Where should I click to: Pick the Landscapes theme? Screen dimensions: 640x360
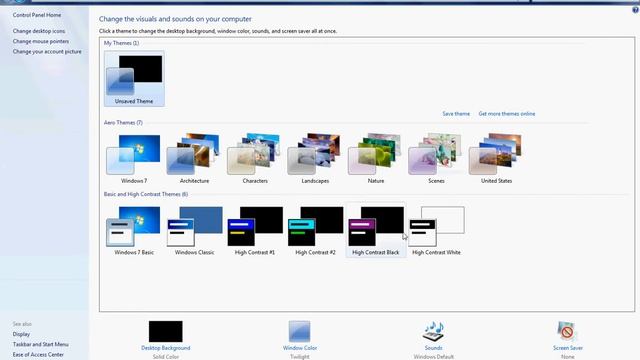[315, 158]
